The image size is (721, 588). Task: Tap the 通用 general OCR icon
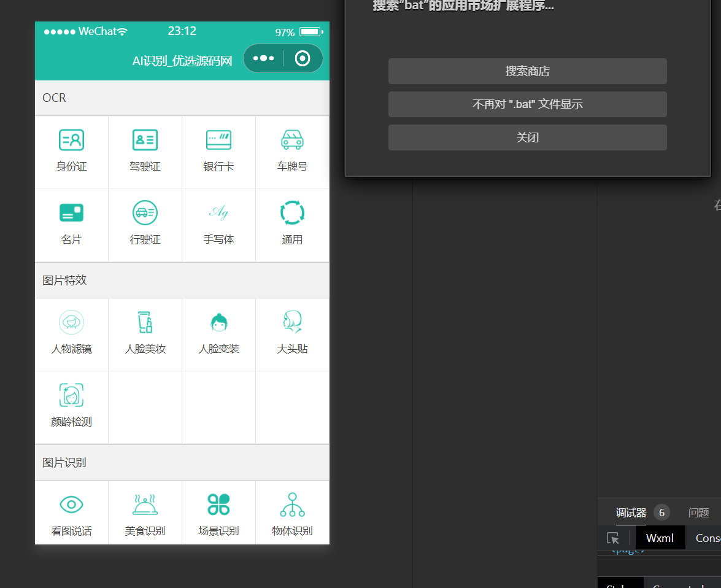[292, 212]
